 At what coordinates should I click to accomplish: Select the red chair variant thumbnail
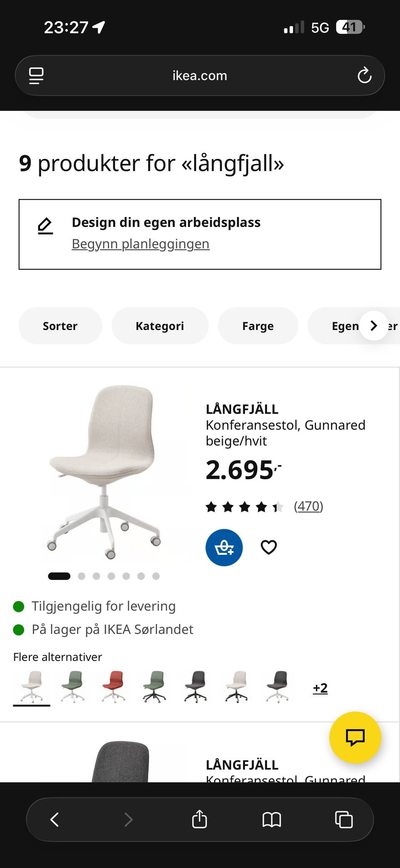tap(113, 687)
